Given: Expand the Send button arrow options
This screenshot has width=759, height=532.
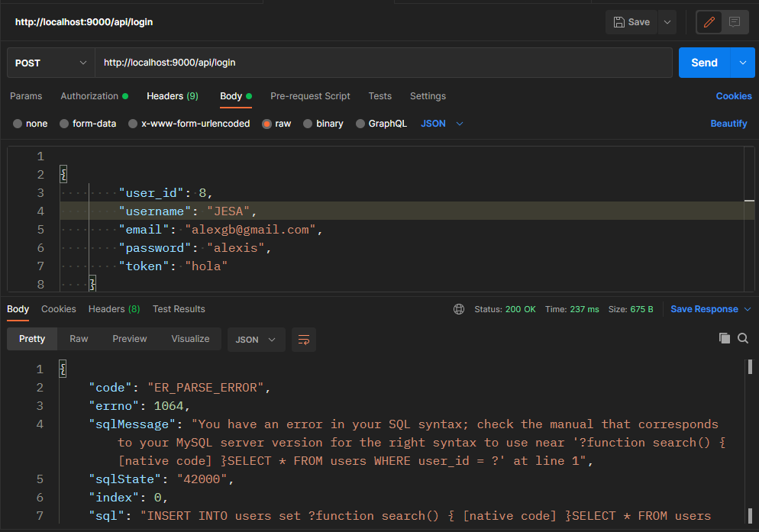Looking at the screenshot, I should [x=742, y=63].
